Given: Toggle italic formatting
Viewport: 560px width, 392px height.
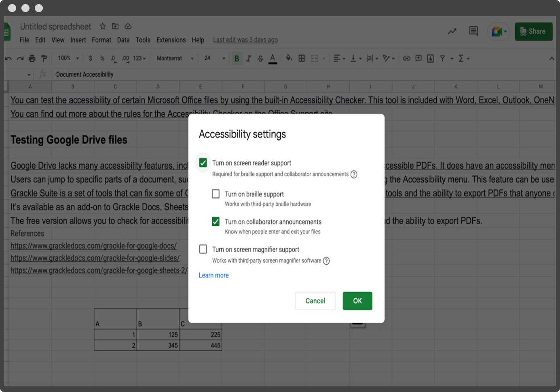Looking at the screenshot, I should [x=249, y=59].
